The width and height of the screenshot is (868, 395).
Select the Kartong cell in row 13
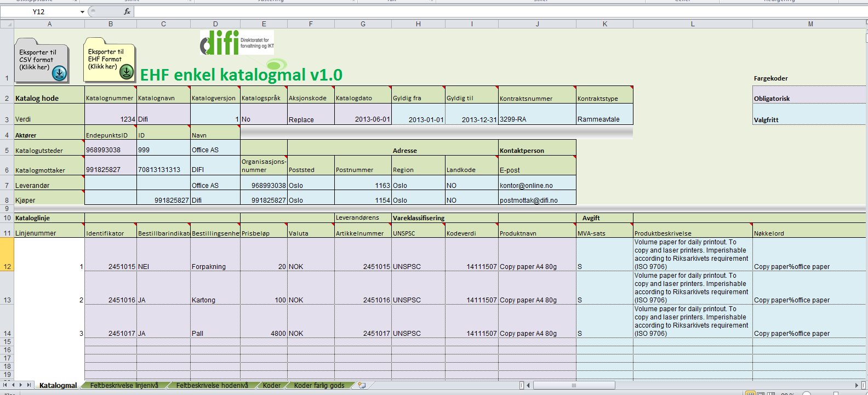click(215, 288)
